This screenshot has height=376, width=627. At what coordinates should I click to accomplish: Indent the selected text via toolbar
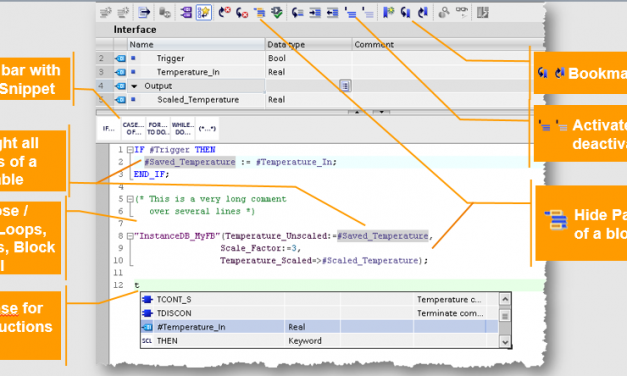[x=315, y=13]
